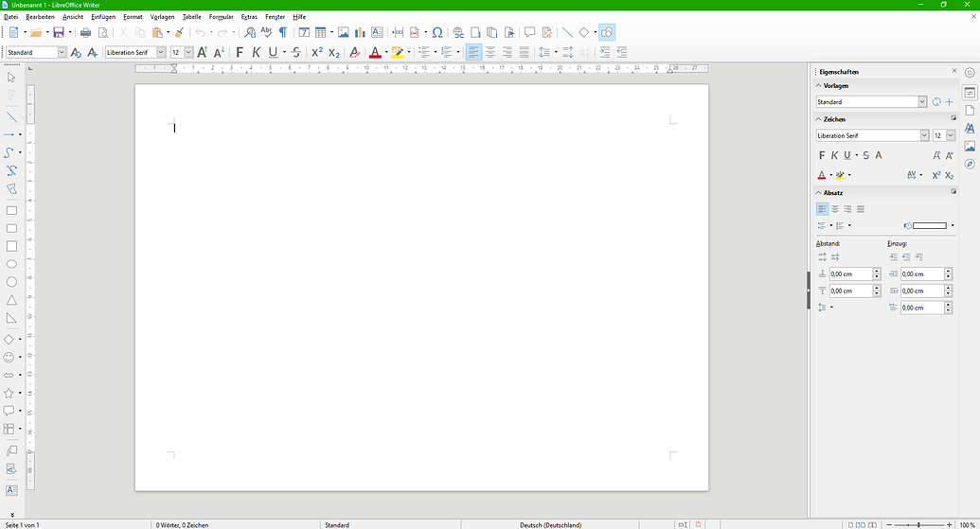Open the paragraph style dropdown showing Standard in toolbar
Screen dimensions: 980x529
pos(62,52)
